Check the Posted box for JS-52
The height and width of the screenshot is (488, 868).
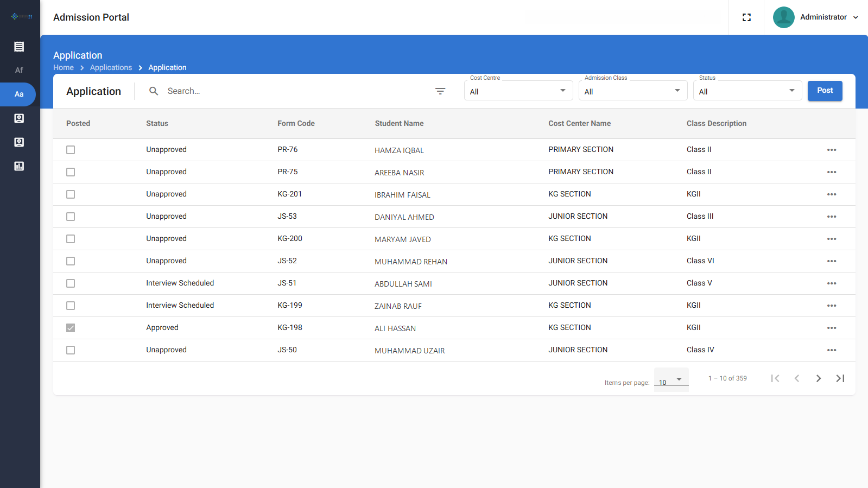[71, 261]
